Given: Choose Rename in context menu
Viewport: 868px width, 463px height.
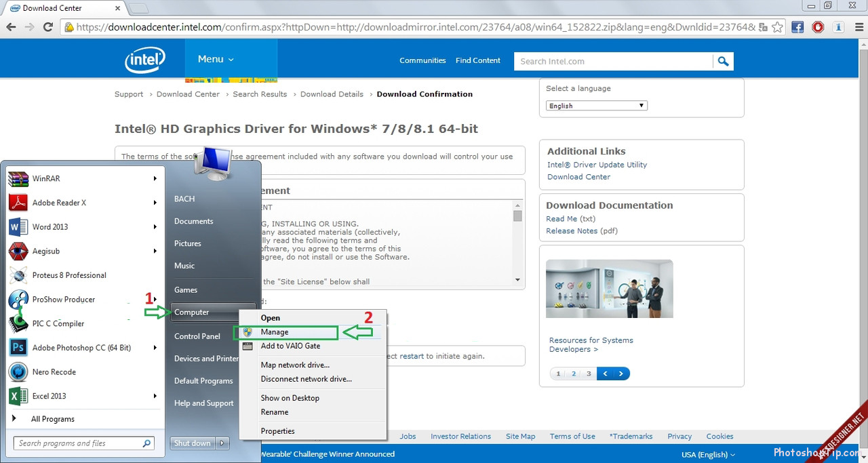Looking at the screenshot, I should [313, 412].
